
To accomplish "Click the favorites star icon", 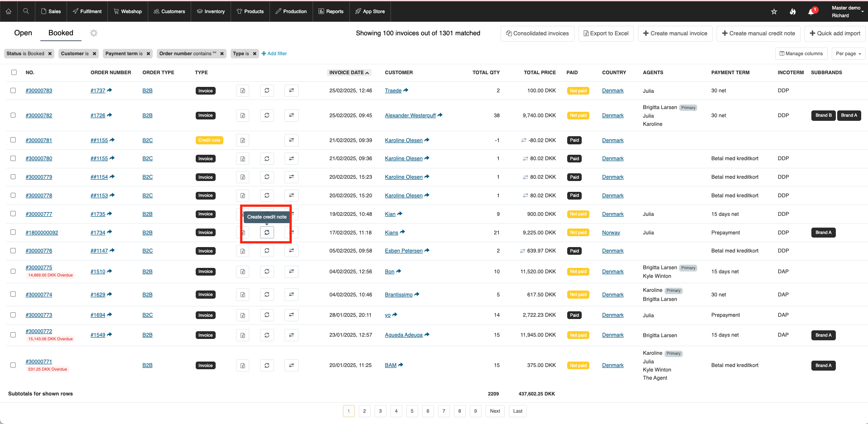I will pyautogui.click(x=774, y=12).
